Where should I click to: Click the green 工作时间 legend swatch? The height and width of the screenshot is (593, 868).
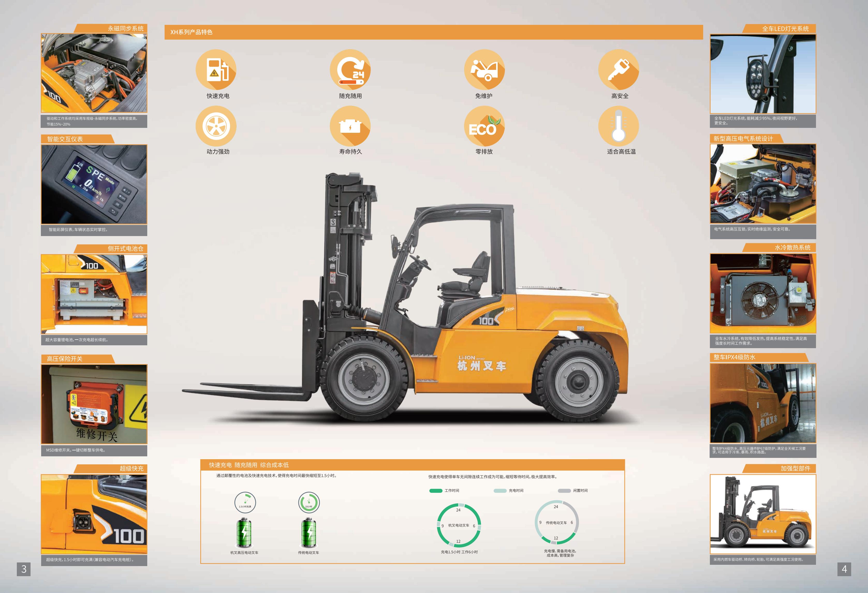(x=436, y=490)
